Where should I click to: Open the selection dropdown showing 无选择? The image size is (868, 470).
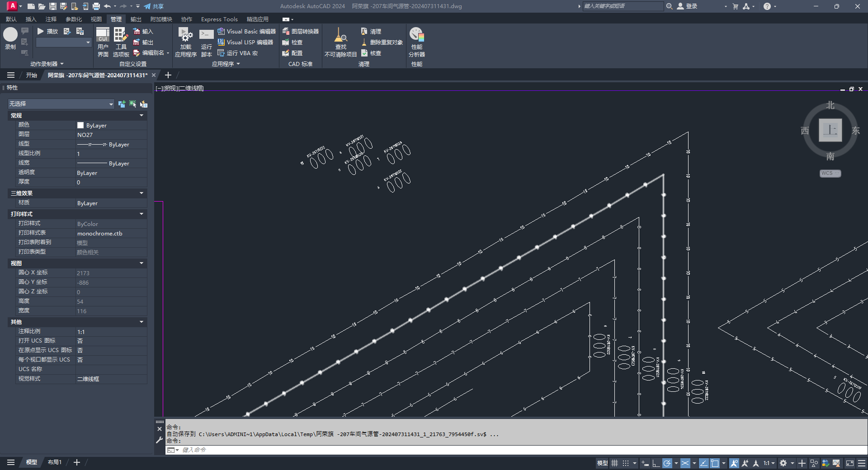click(x=61, y=104)
